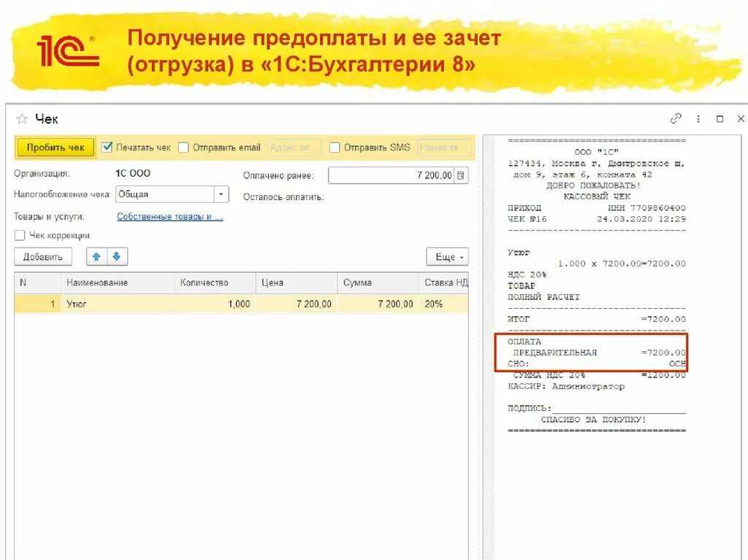This screenshot has width=748, height=560.
Task: Open the three-dot window menu
Action: click(x=698, y=119)
